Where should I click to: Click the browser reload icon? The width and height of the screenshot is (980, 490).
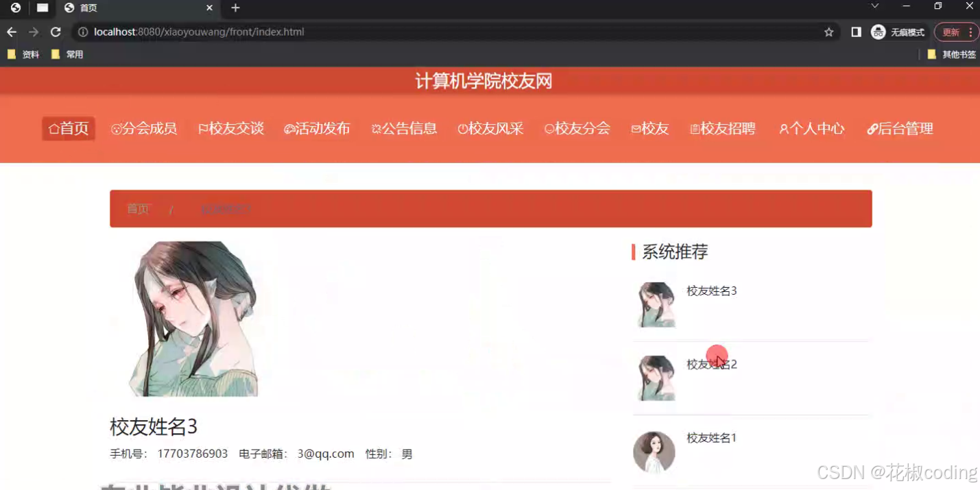(56, 32)
